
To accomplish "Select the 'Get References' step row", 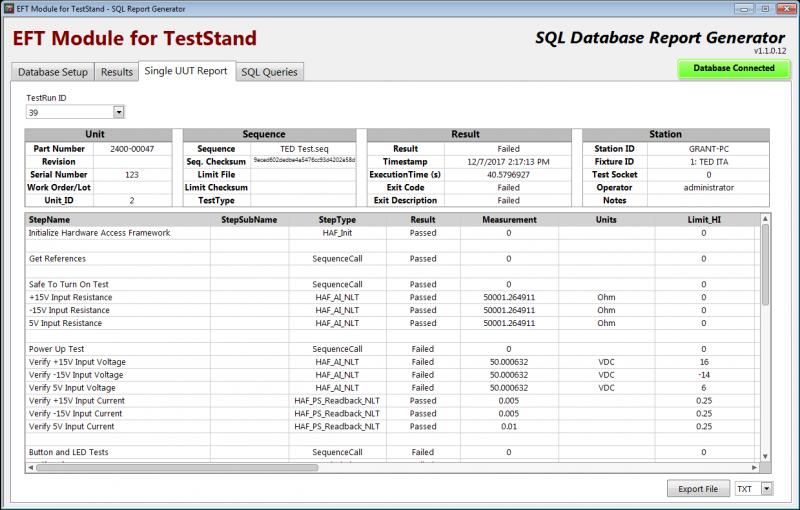I will click(x=390, y=259).
